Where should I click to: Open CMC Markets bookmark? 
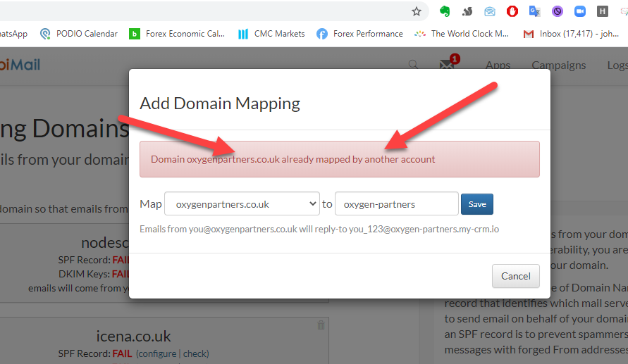click(x=271, y=34)
